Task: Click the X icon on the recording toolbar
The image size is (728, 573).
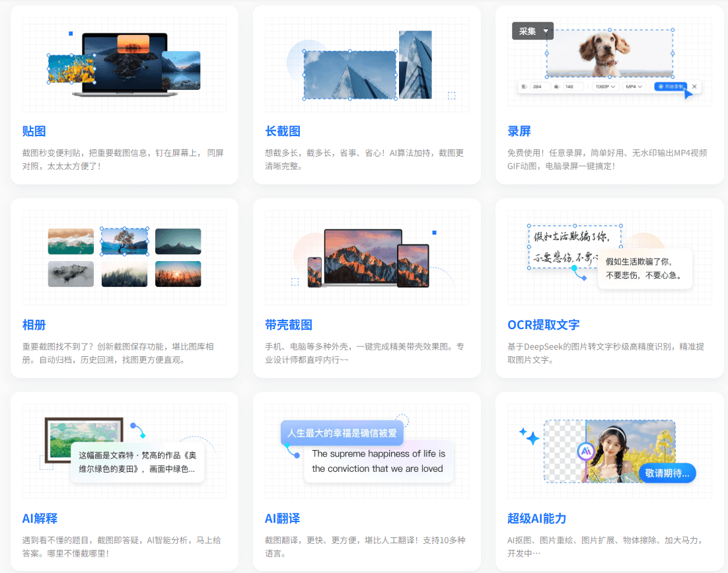Action: tap(694, 87)
